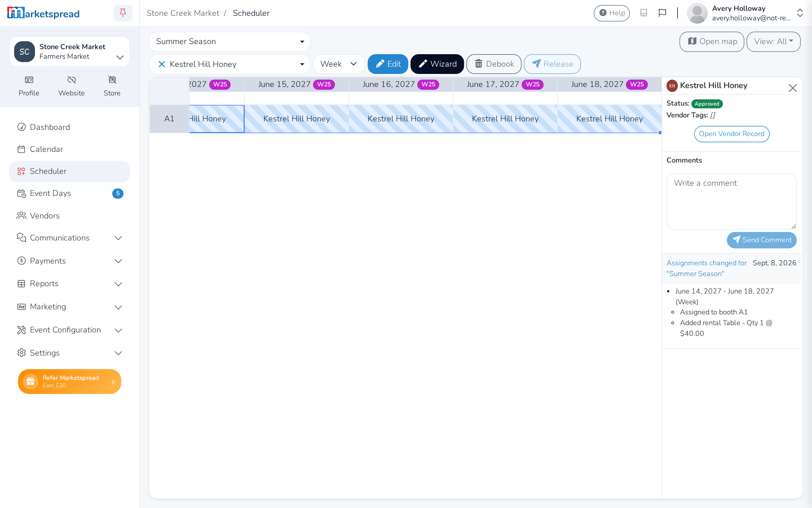
Task: Open the Week view dropdown
Action: (x=339, y=64)
